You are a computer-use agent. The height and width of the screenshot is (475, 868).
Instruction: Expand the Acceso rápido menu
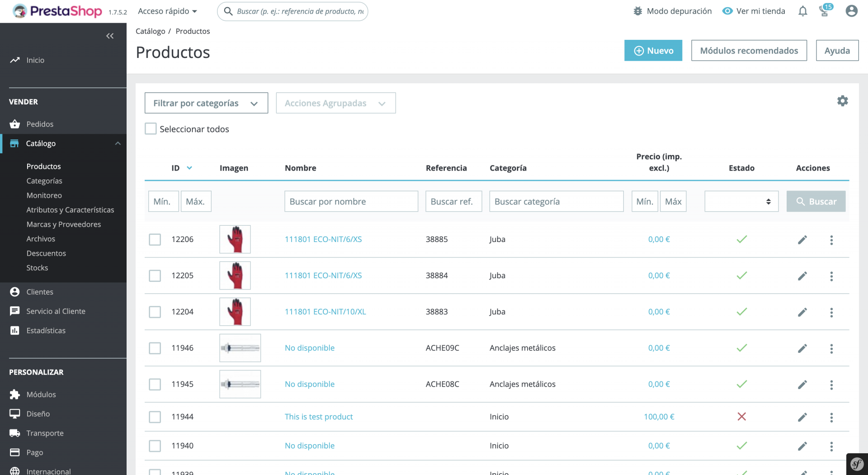click(x=167, y=11)
